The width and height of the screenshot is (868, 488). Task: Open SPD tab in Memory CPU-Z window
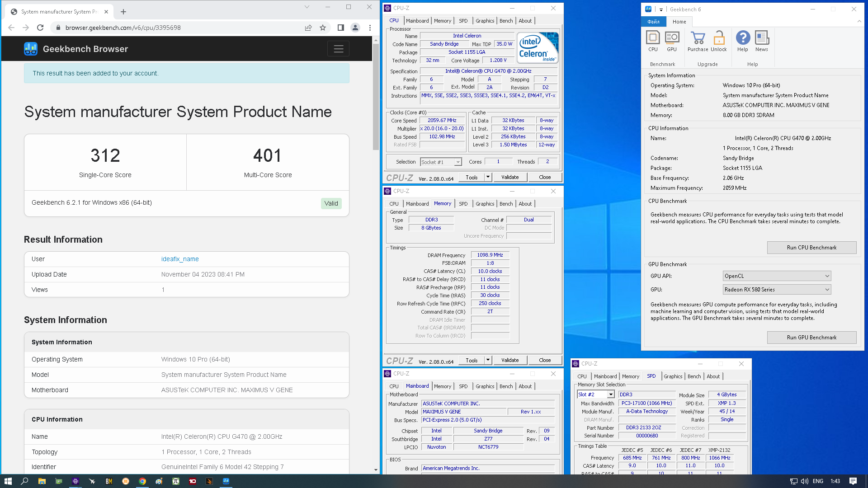pyautogui.click(x=463, y=204)
